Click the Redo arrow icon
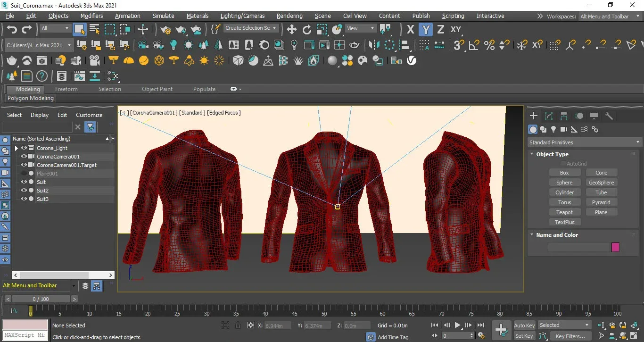Viewport: 644px width, 342px height. (27, 30)
